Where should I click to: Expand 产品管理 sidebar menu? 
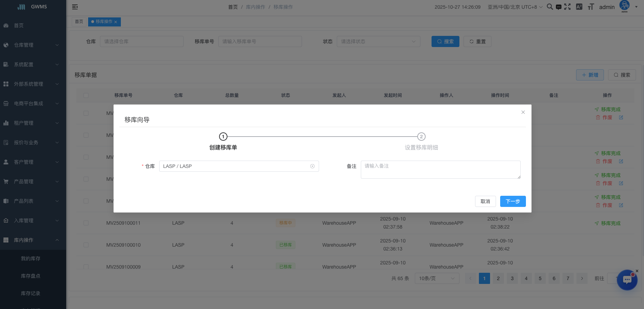click(33, 181)
